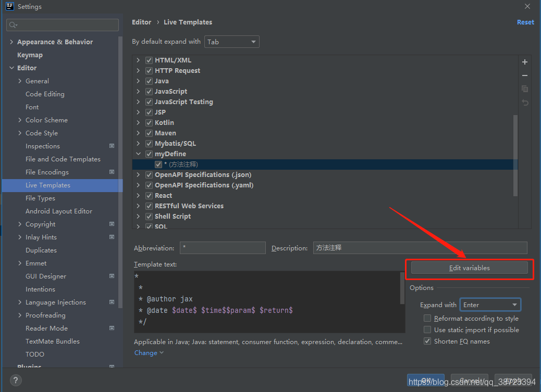Image resolution: width=541 pixels, height=392 pixels.
Task: Click the duplicate template icon
Action: tap(525, 89)
